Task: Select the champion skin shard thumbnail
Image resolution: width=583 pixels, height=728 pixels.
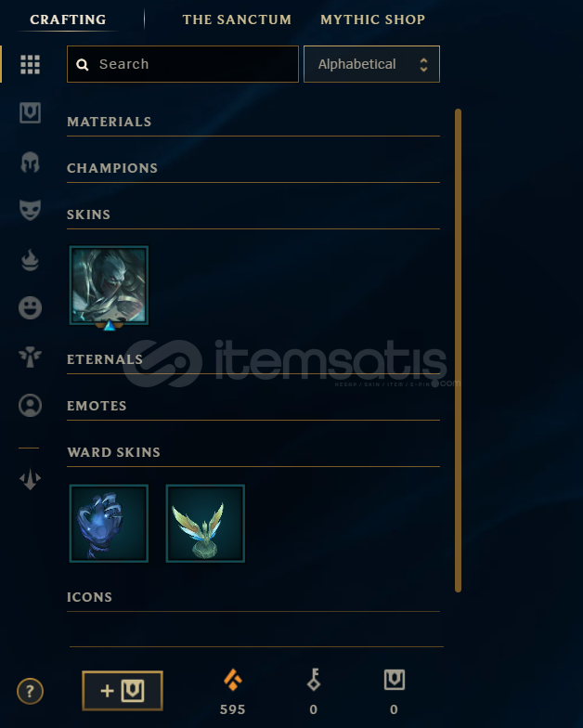Action: pyautogui.click(x=110, y=286)
